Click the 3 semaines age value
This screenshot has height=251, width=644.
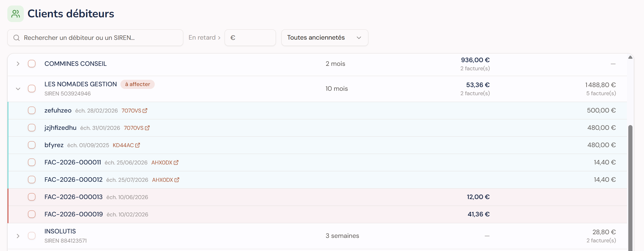pos(342,236)
